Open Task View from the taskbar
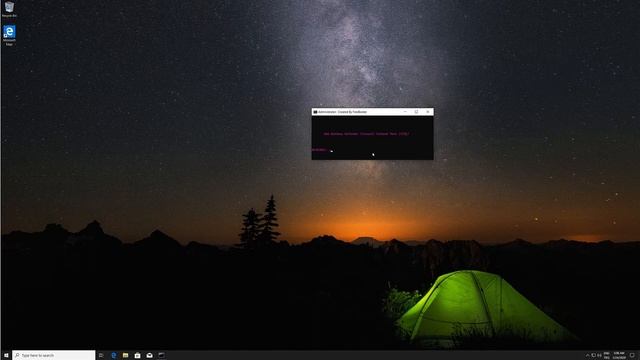This screenshot has height=360, width=640. click(101, 356)
